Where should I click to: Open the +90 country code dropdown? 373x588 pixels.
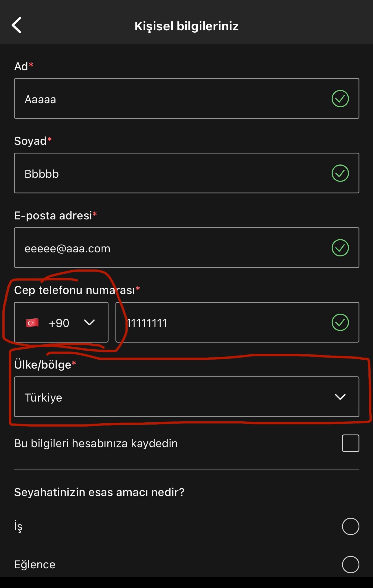[61, 322]
